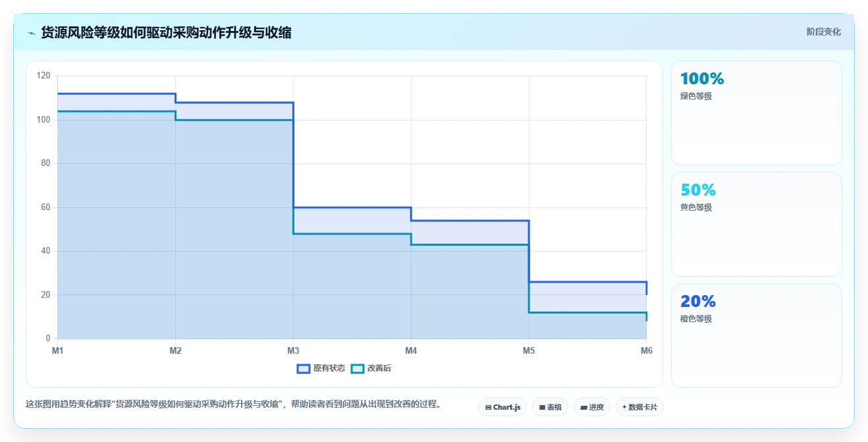Screen dimensions: 868x442
Task: Click the Chart.js tag chip
Action: coord(502,407)
